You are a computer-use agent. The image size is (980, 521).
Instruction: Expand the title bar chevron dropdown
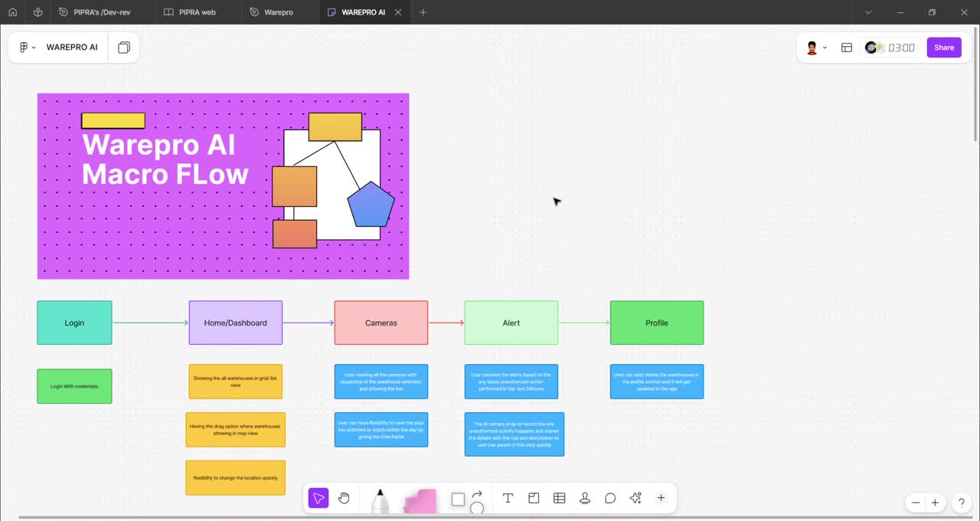[x=868, y=12]
